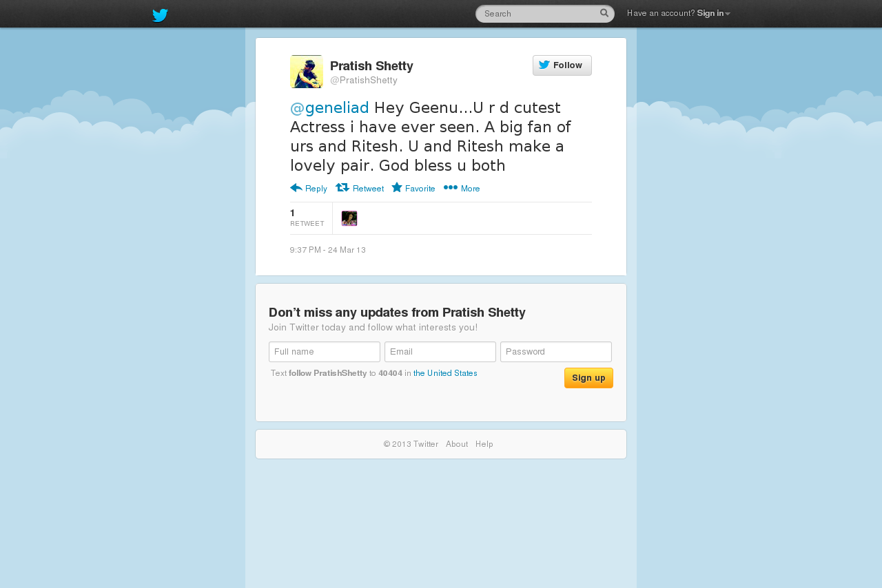Click the Retweet arrows icon
The width and height of the screenshot is (882, 588).
[342, 187]
